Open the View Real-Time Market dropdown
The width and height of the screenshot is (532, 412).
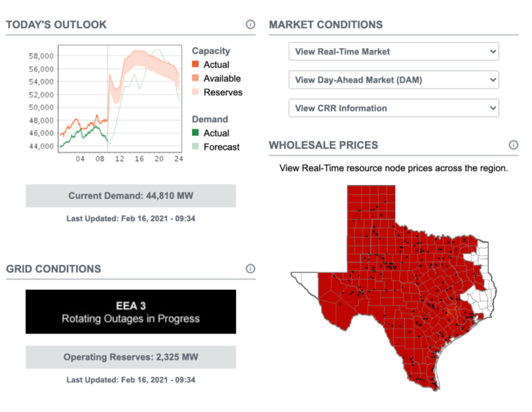point(394,52)
